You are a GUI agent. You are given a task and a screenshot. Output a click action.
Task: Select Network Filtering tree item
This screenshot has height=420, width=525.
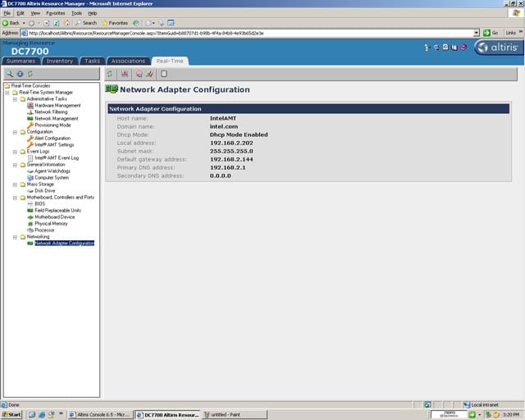point(51,112)
